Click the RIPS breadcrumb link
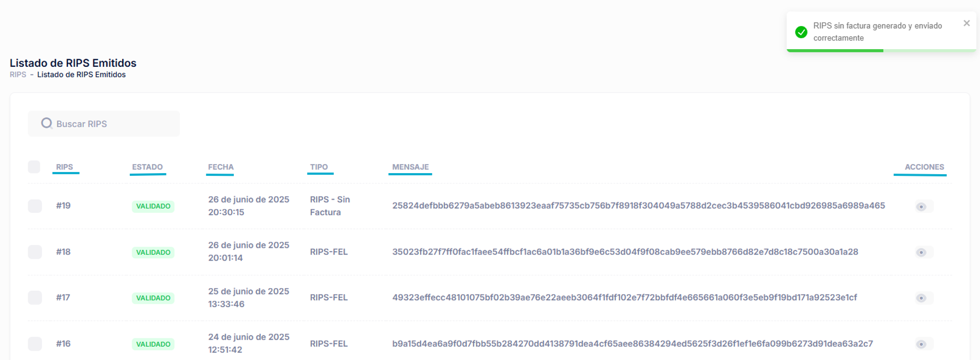The width and height of the screenshot is (980, 360). pyautogui.click(x=18, y=75)
